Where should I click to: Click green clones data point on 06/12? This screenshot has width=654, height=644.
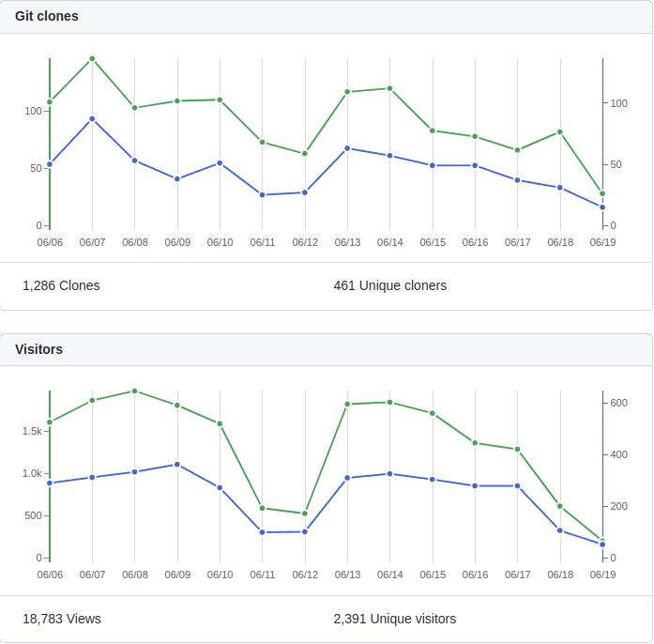(305, 153)
